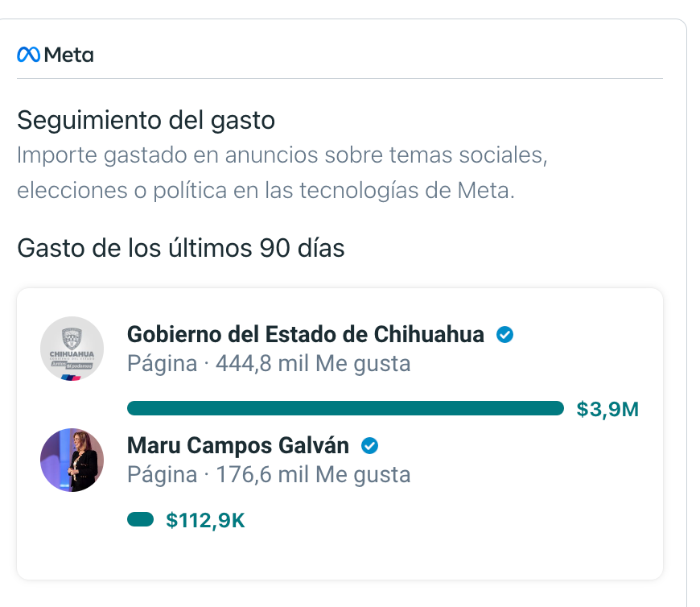Click the "Gasto de los últimos 90 días" heading

tap(181, 248)
